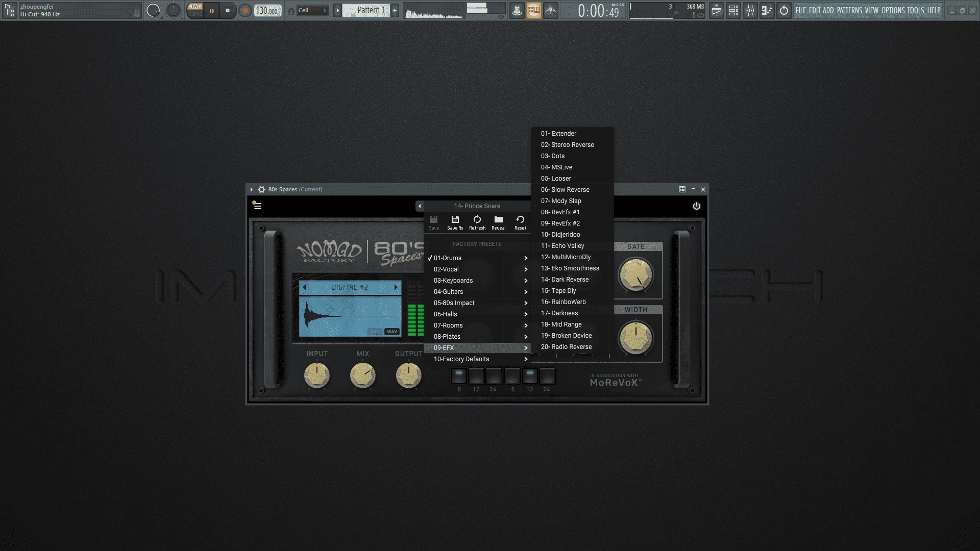Click the INPUT knob
The image size is (980, 551).
[x=316, y=375]
